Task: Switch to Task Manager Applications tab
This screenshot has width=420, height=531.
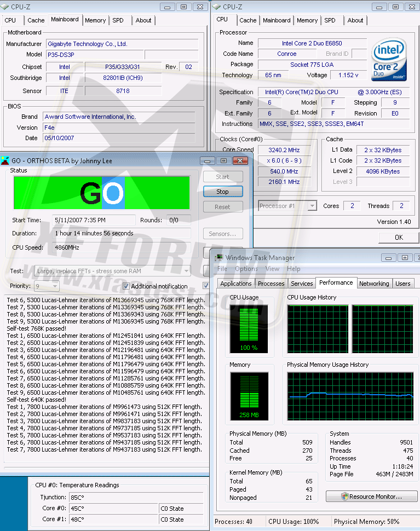Action: pos(236,284)
